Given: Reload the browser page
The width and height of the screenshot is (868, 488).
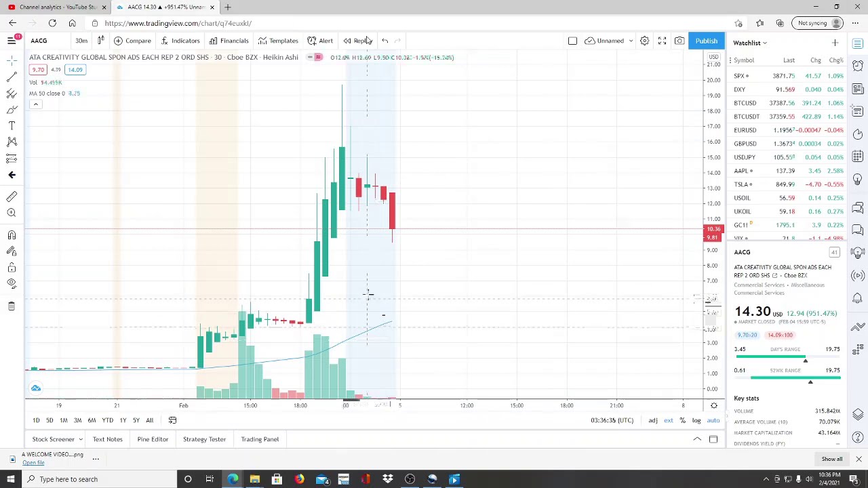Looking at the screenshot, I should tap(52, 23).
